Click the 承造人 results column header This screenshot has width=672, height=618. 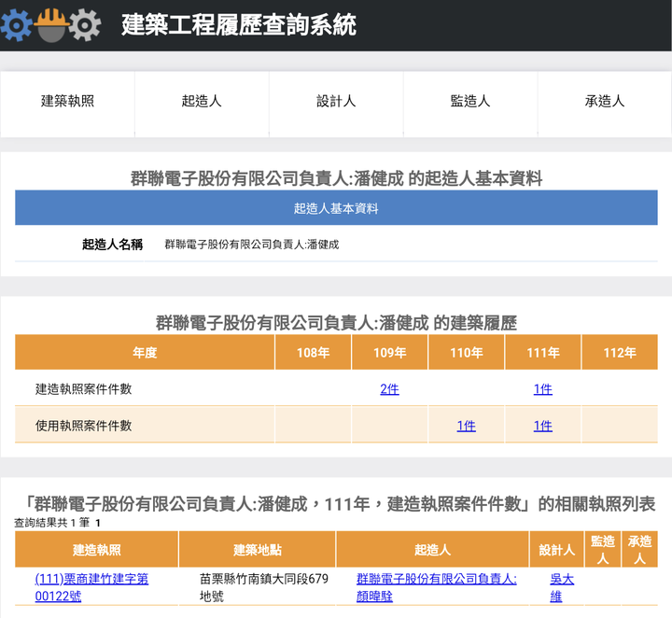point(639,550)
